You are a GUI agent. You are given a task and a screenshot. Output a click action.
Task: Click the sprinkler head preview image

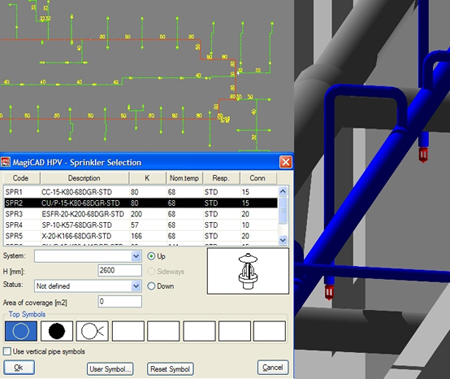(248, 271)
